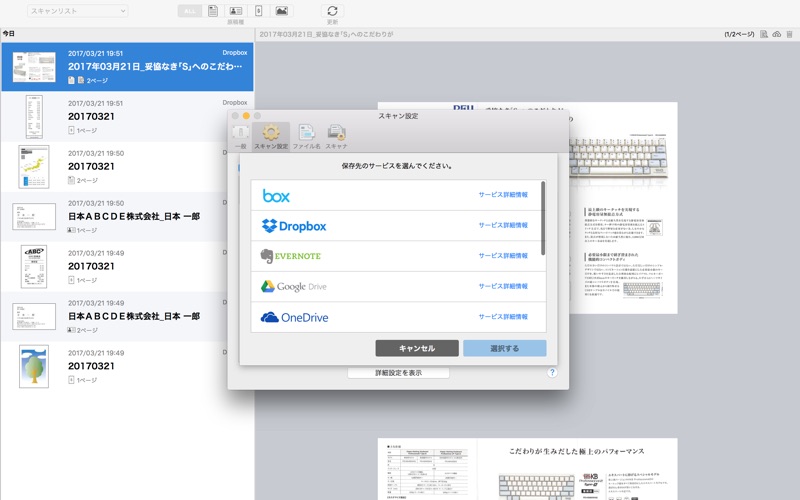Click the search-in-document icon above preview
This screenshot has height=500, width=800.
pos(764,34)
